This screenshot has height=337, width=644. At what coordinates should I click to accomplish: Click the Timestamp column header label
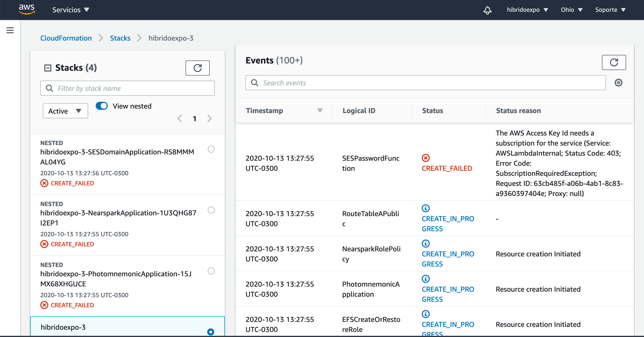pyautogui.click(x=265, y=111)
